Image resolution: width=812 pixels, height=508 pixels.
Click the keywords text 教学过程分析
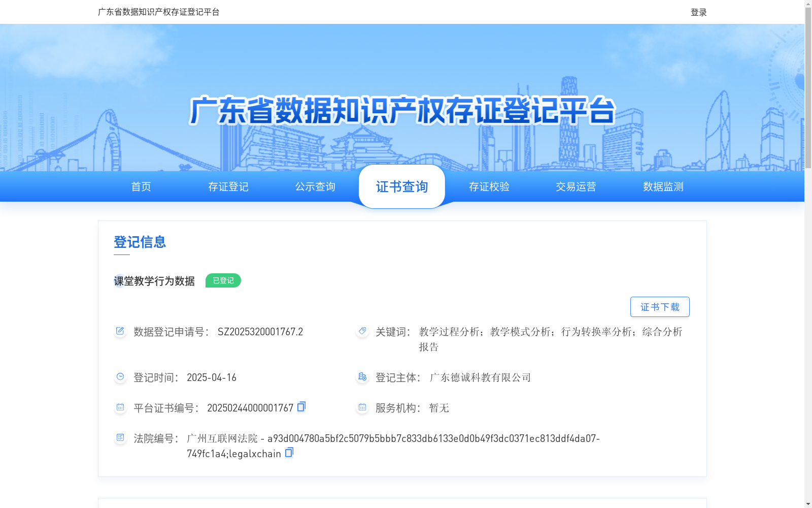(449, 332)
